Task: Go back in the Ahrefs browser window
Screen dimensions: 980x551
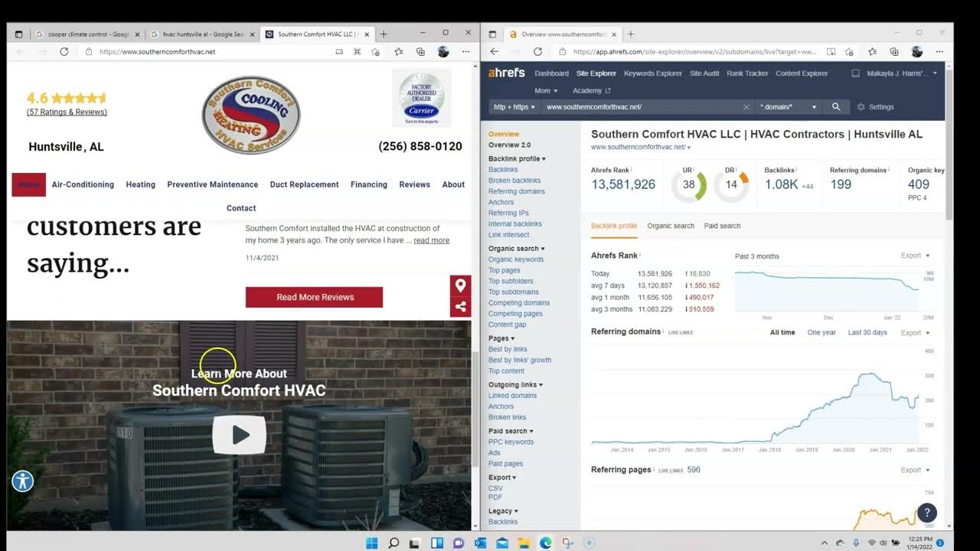Action: click(x=494, y=51)
